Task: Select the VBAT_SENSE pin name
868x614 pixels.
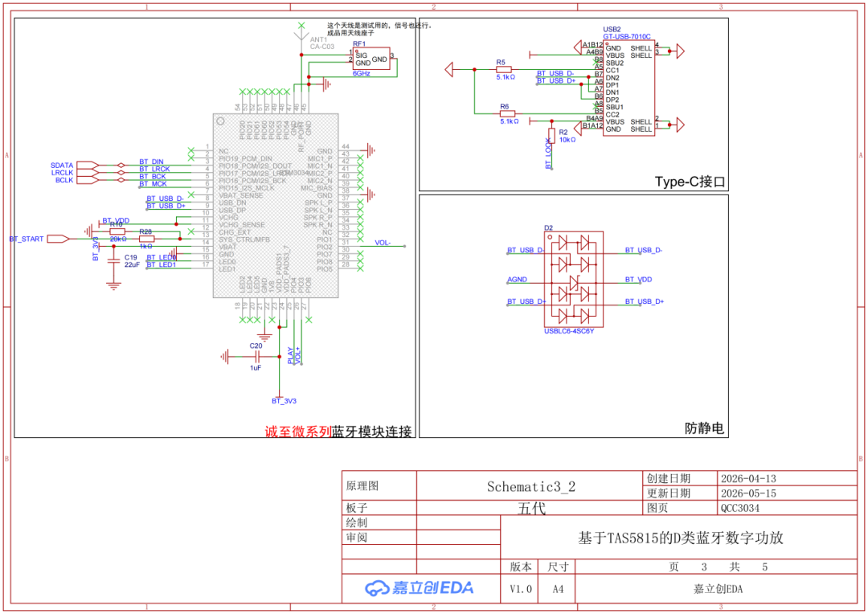Action: [x=241, y=195]
